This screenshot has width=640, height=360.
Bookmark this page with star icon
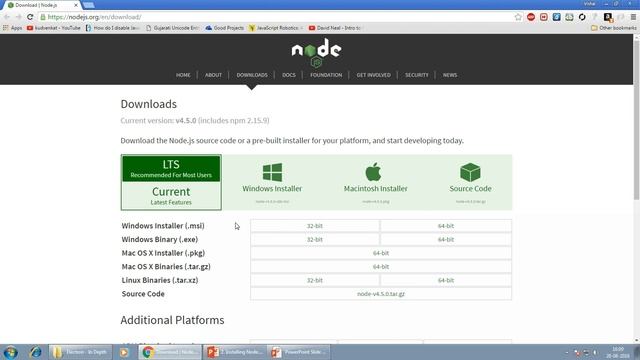518,17
